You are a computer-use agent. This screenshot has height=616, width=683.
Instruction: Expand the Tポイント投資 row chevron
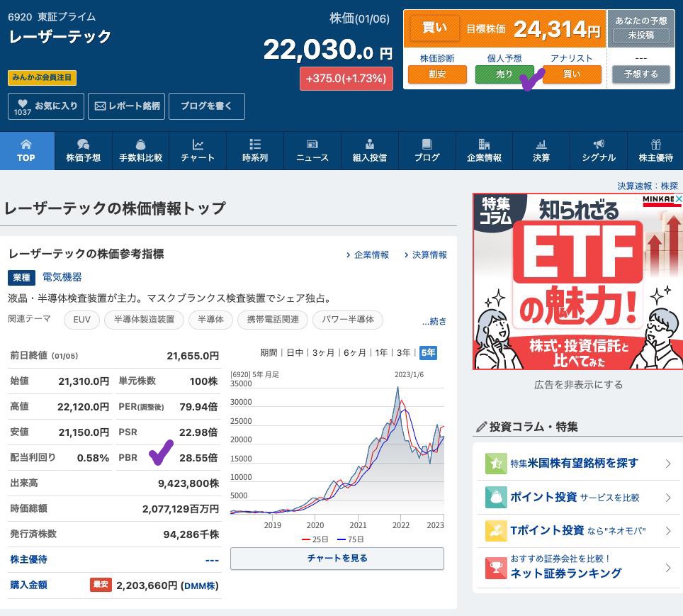point(668,531)
